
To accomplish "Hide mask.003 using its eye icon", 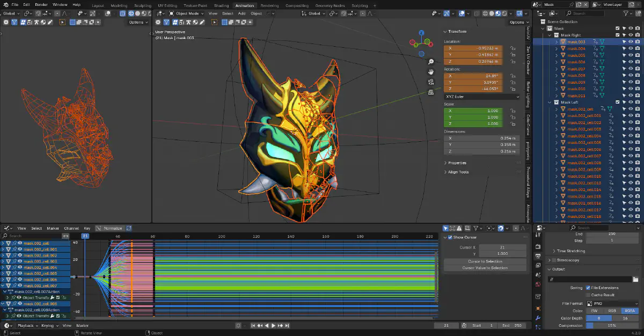I will pyautogui.click(x=631, y=42).
